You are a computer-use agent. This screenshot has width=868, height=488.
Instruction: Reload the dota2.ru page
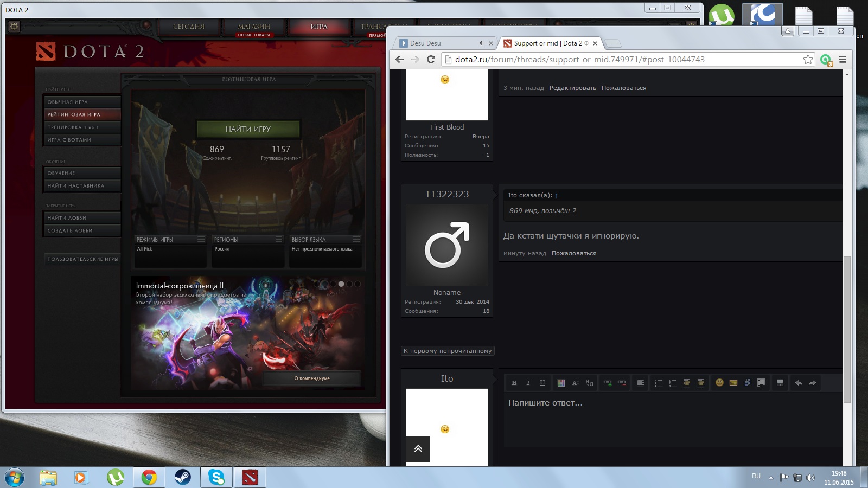[431, 60]
